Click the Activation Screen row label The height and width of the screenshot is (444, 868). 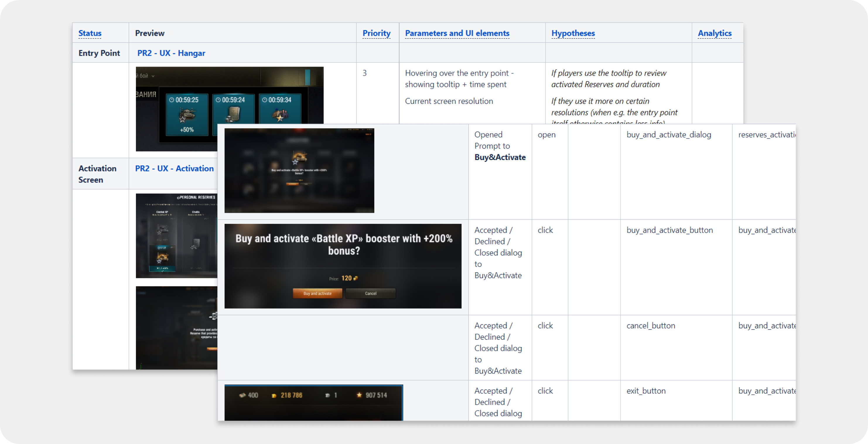(98, 174)
